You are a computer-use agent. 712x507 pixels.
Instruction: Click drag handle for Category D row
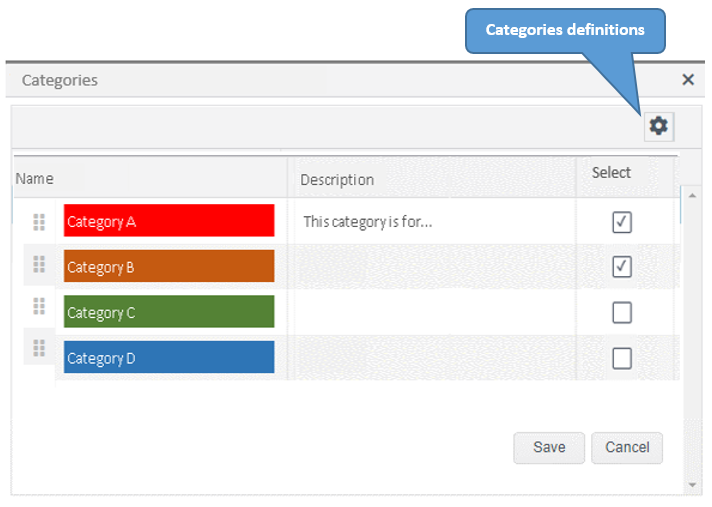(39, 348)
